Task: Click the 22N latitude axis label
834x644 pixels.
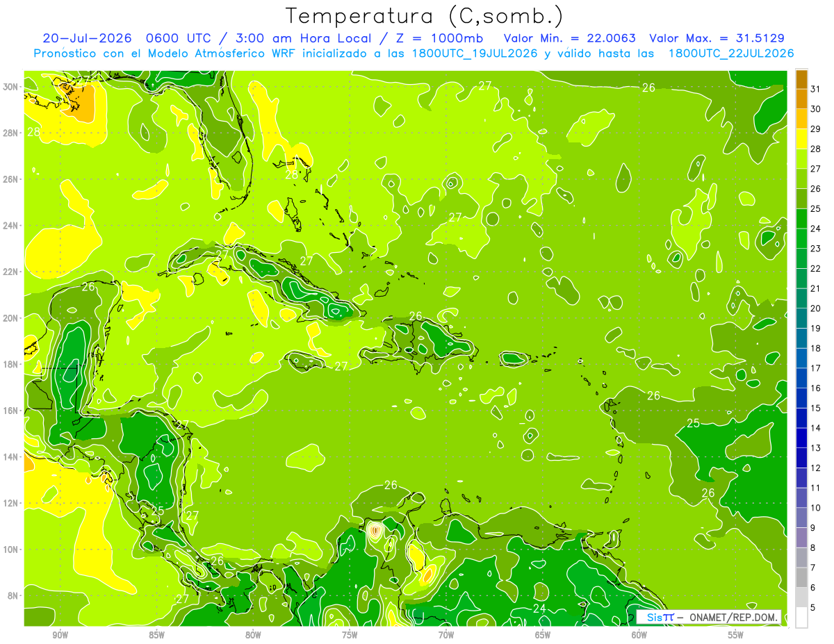Action: (x=10, y=271)
